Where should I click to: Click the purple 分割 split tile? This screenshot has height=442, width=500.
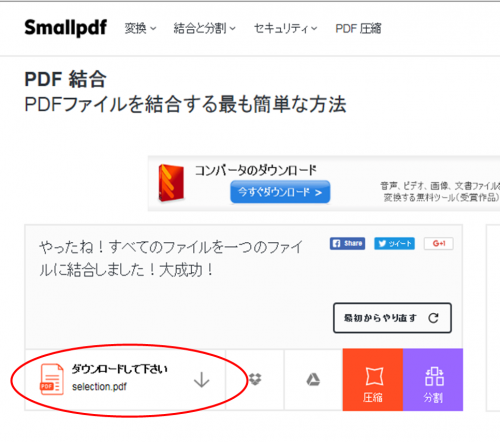pos(433,380)
